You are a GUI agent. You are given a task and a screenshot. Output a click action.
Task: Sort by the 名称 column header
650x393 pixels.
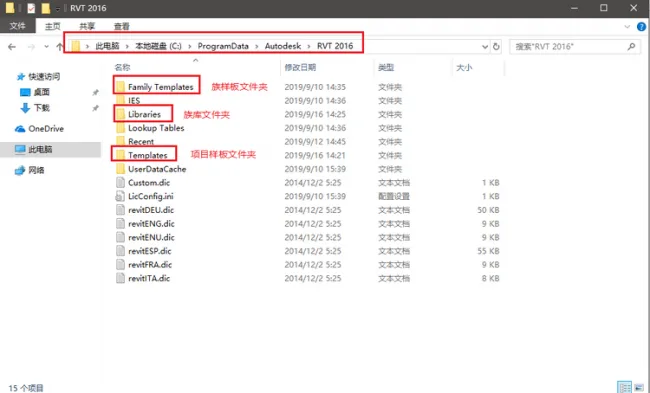tap(122, 67)
